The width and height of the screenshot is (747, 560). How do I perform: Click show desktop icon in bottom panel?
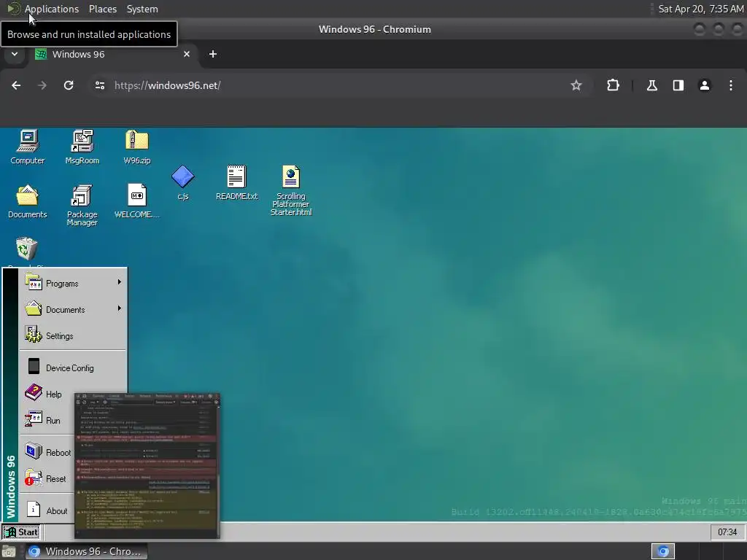click(x=9, y=551)
